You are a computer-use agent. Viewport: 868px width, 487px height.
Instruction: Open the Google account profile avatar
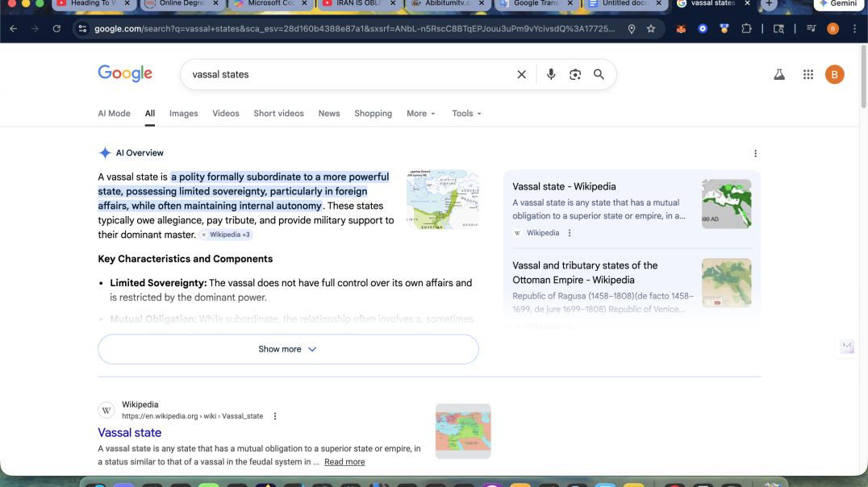(x=834, y=74)
